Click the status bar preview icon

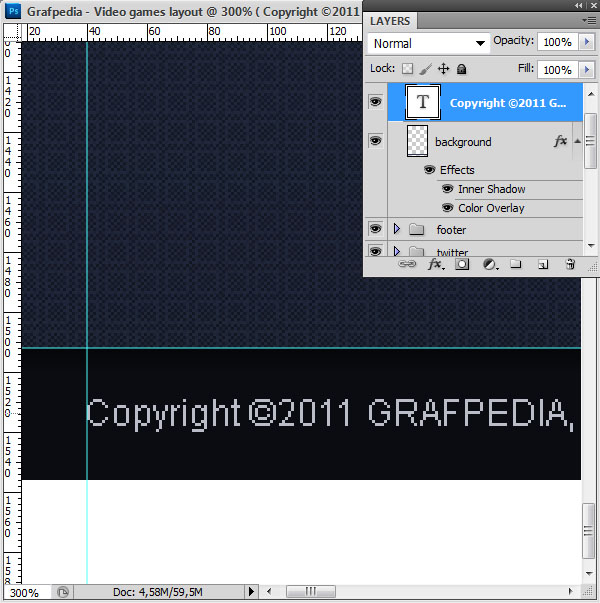pos(63,592)
